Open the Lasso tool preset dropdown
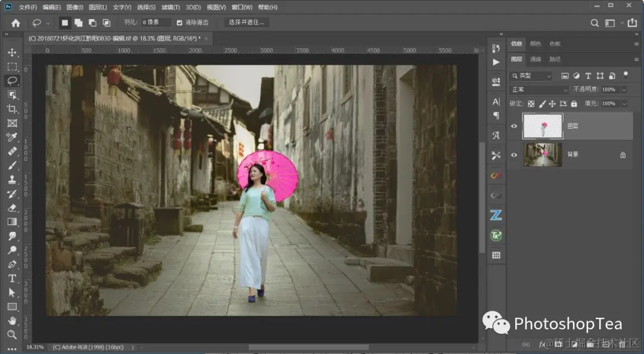The image size is (644, 354). tap(48, 23)
